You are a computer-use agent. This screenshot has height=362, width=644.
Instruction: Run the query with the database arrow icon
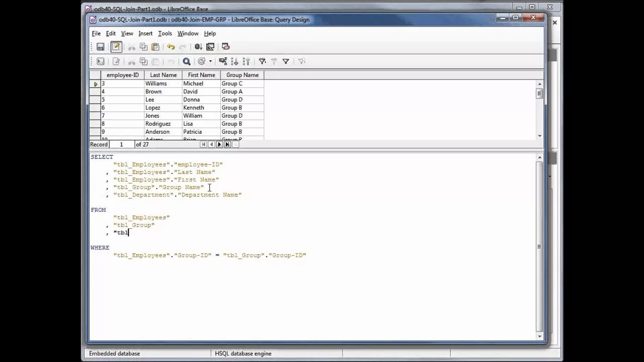click(198, 47)
